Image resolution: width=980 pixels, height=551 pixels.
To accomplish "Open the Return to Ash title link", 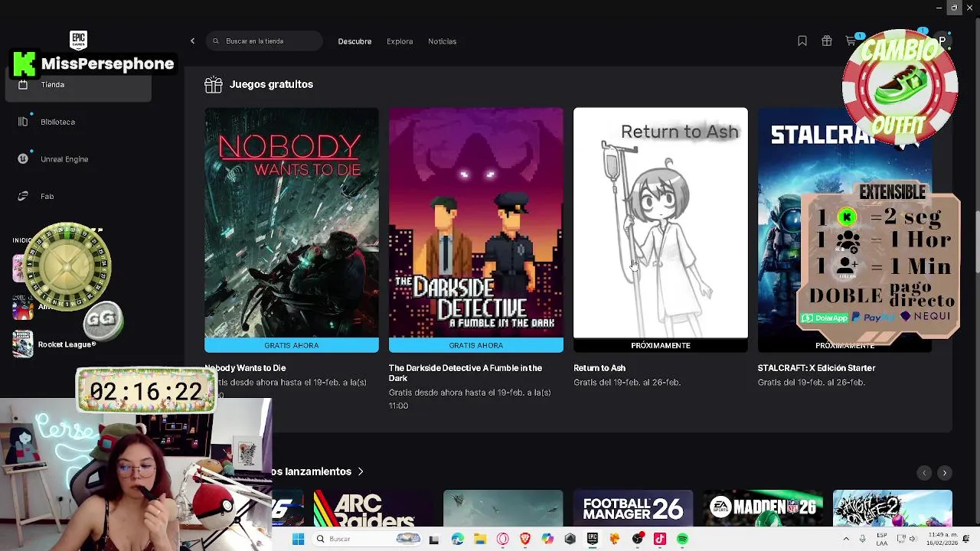I will [x=599, y=368].
